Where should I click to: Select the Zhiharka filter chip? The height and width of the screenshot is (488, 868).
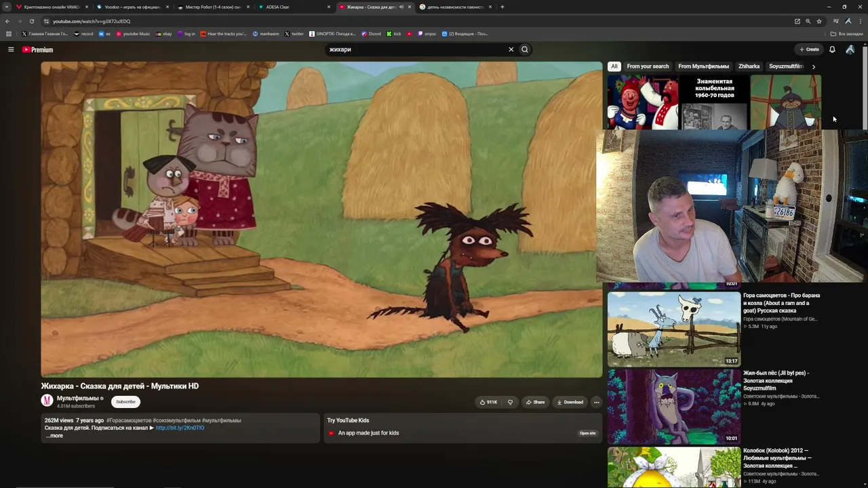click(749, 66)
